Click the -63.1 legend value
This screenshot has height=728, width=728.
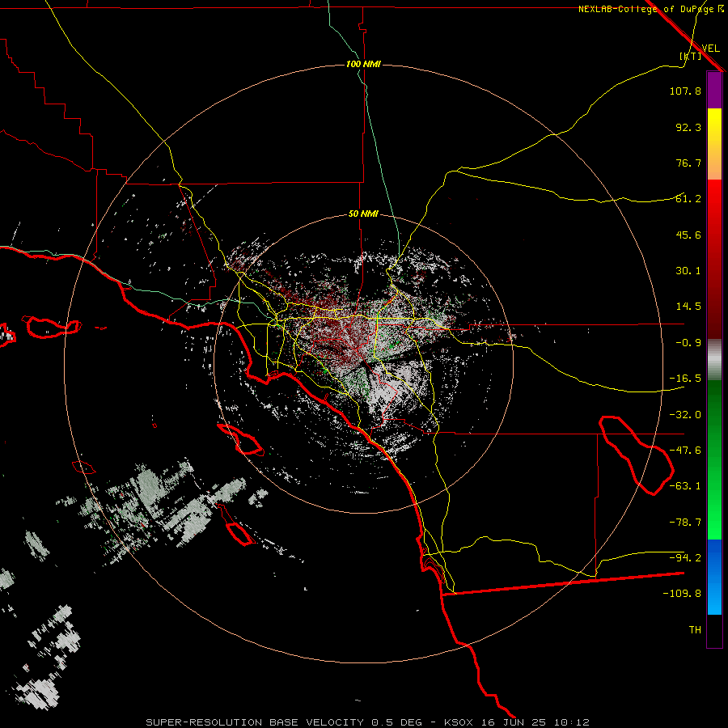(x=685, y=486)
